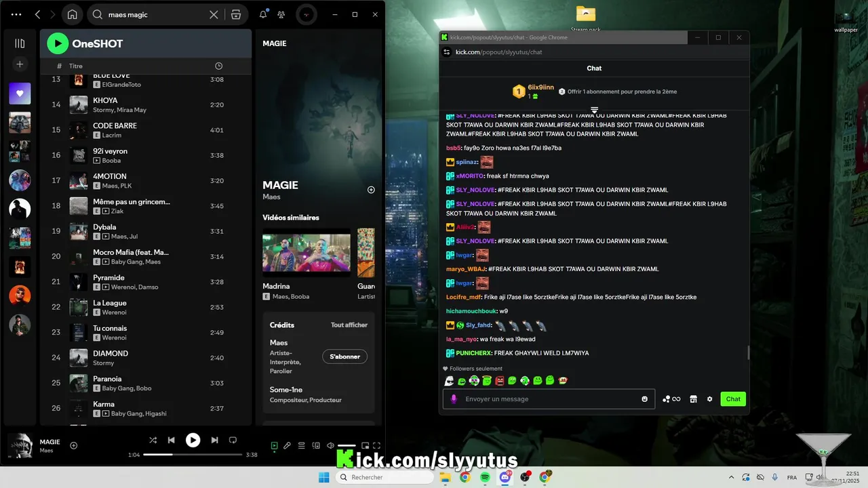Viewport: 868px width, 488px height.
Task: Open the Spotify profile avatar menu
Action: 307,14
